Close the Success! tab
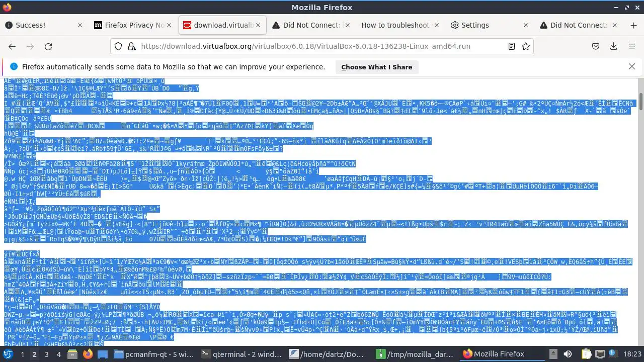 point(80,25)
